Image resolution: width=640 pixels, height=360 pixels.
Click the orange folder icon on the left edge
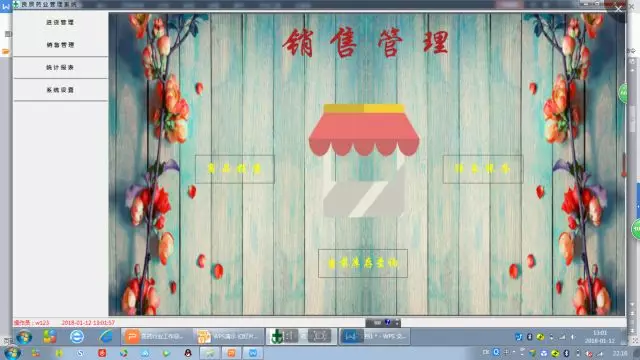6,52
